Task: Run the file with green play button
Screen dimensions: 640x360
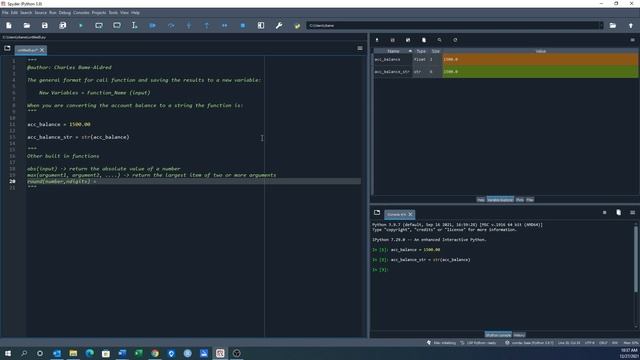Action: 81,25
